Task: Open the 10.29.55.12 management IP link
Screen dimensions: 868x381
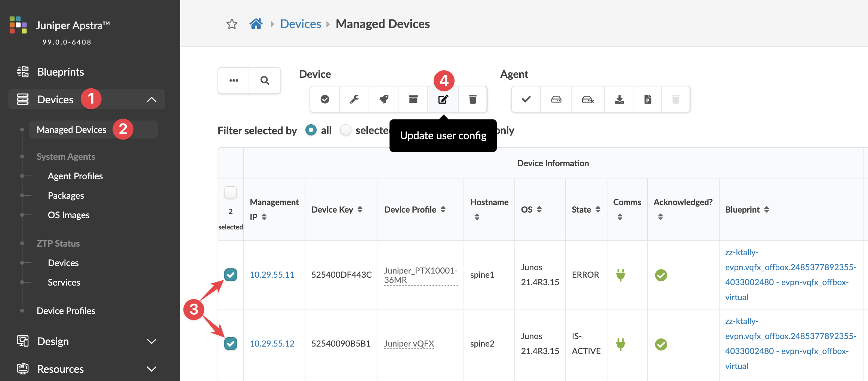Action: pos(272,344)
